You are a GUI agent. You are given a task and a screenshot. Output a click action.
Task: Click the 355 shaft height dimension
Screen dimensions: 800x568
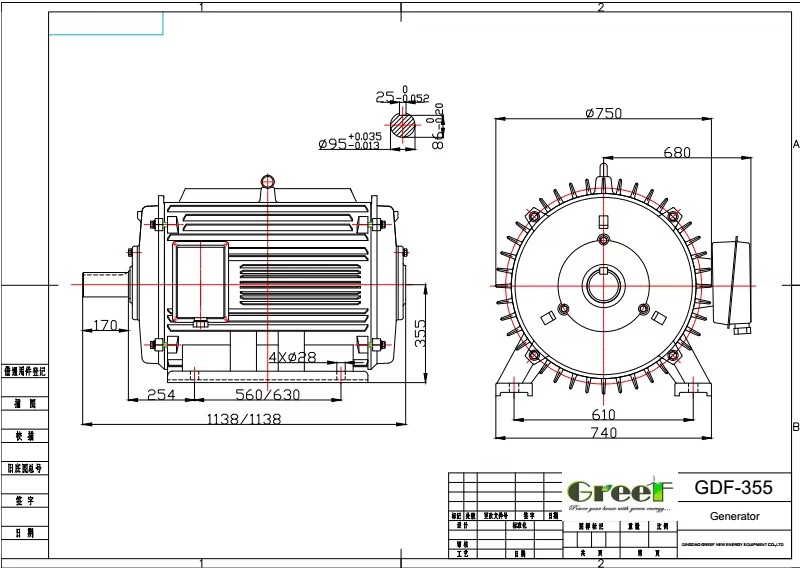tap(420, 333)
